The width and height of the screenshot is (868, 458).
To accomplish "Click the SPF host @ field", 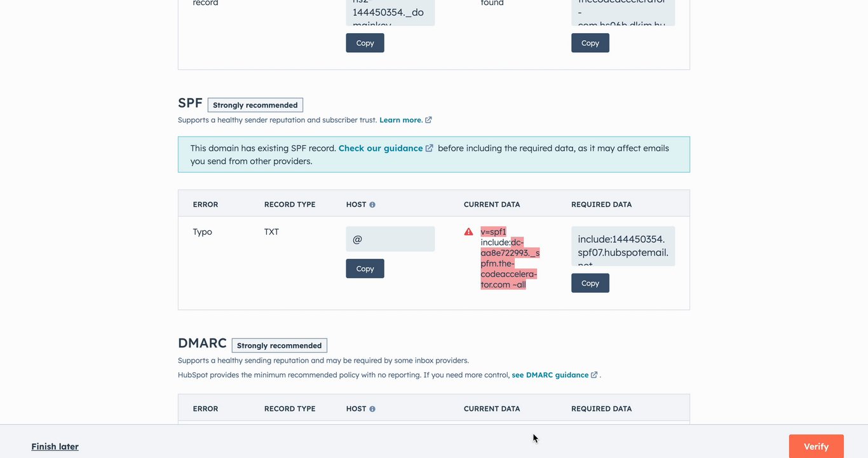I will (390, 239).
